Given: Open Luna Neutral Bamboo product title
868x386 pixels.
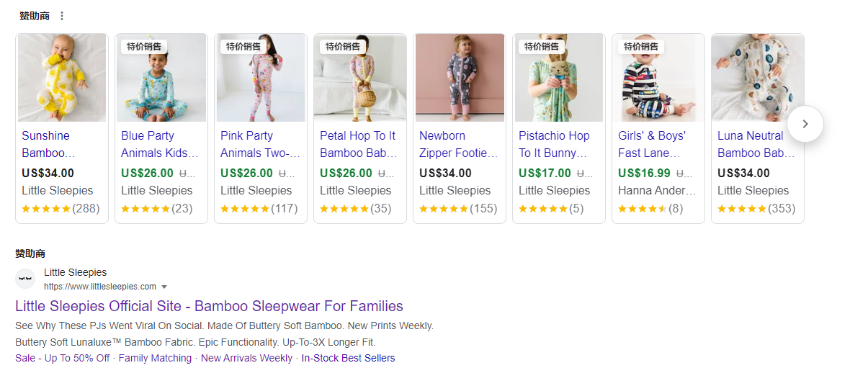Looking at the screenshot, I should coord(756,144).
